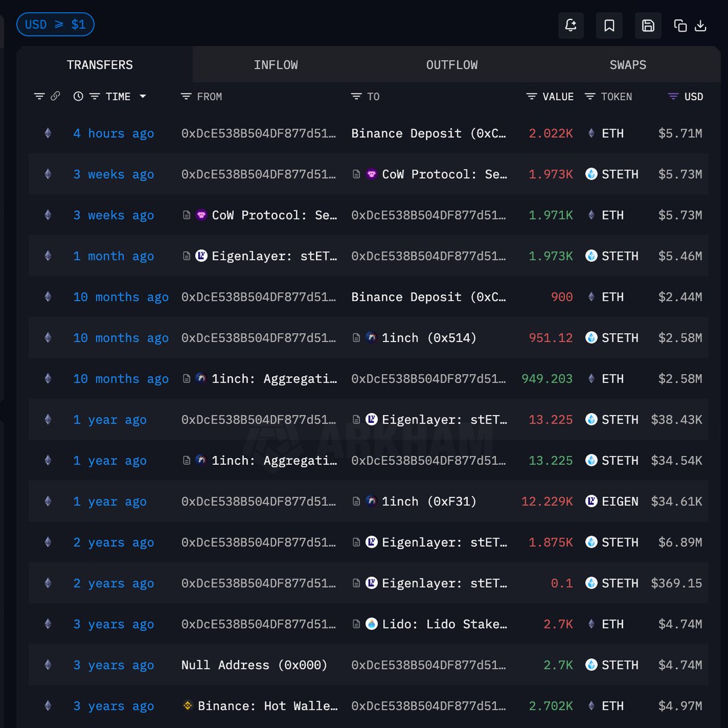Click contract document icon in 949.203 ETH row

click(x=187, y=379)
